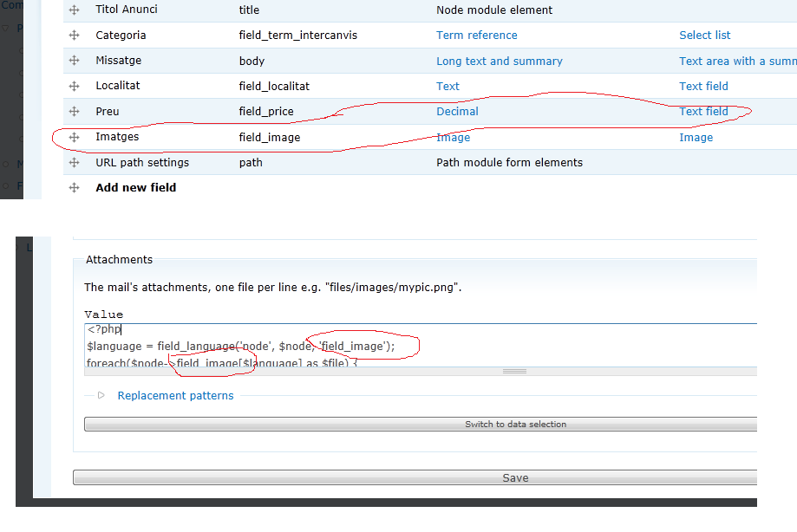This screenshot has width=797, height=532.
Task: Click into the Attachments Value textarea
Action: 421,345
